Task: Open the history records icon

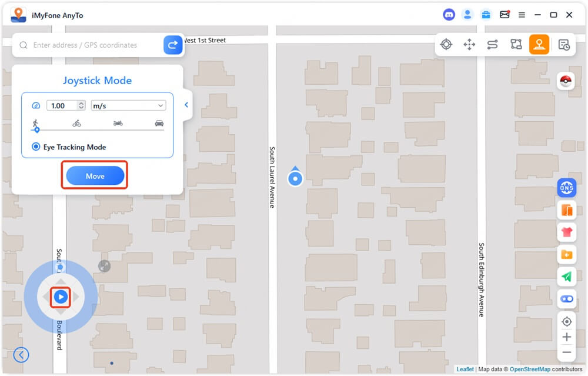Action: point(564,45)
